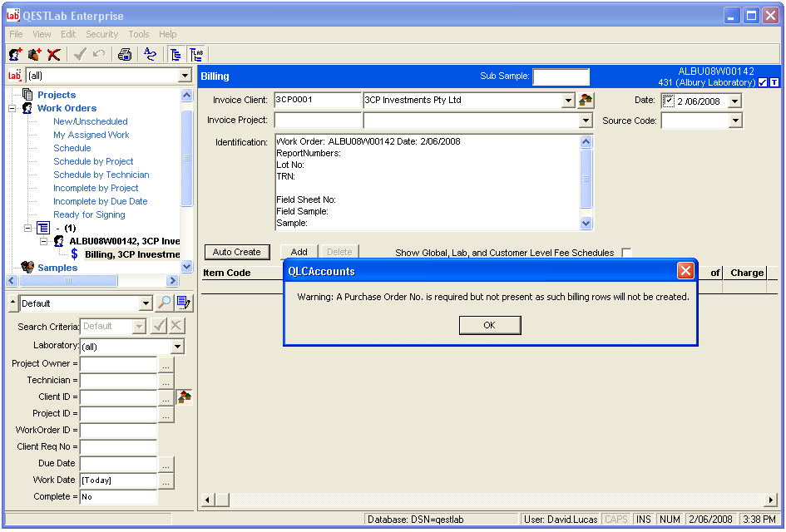Click the printer icon in the toolbar
This screenshot has height=532, width=786.
[125, 55]
